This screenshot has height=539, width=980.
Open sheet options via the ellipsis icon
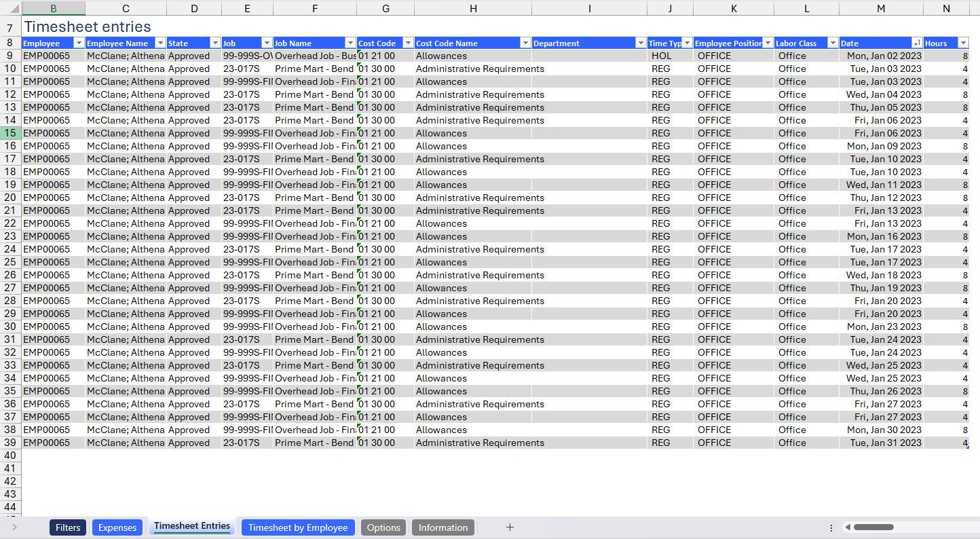point(831,527)
